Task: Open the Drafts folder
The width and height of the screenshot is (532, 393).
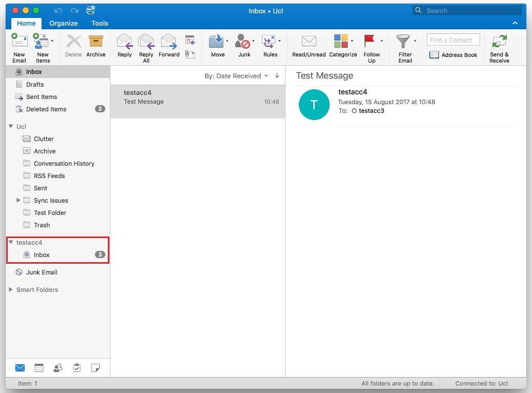Action: click(x=58, y=85)
